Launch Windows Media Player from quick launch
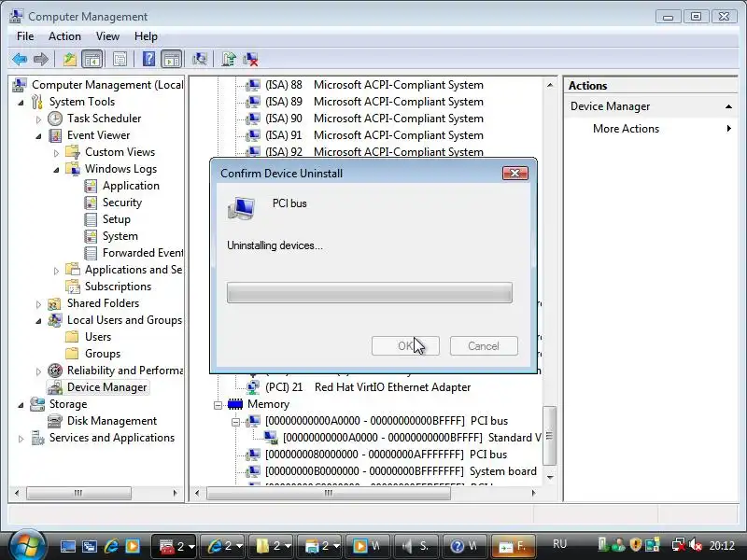The width and height of the screenshot is (747, 560). [x=133, y=546]
